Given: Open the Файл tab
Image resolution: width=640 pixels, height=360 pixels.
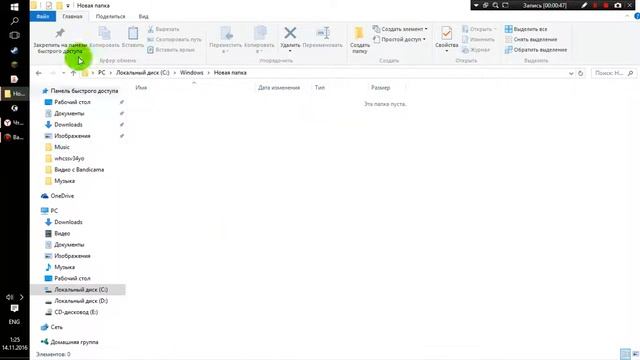Looking at the screenshot, I should click(x=43, y=16).
